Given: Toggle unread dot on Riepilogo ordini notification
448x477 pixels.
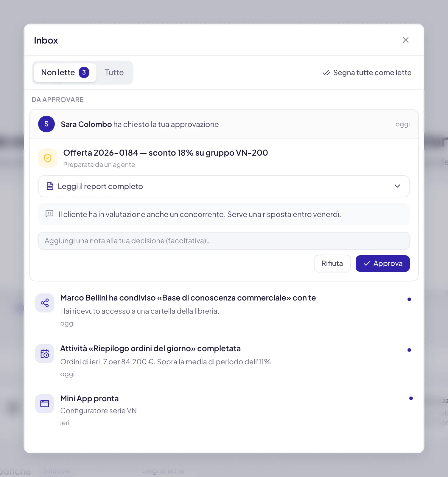Looking at the screenshot, I should 409,350.
